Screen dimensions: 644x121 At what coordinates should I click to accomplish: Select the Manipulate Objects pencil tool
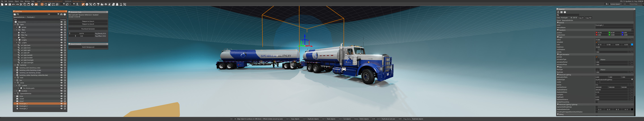click(83, 4)
